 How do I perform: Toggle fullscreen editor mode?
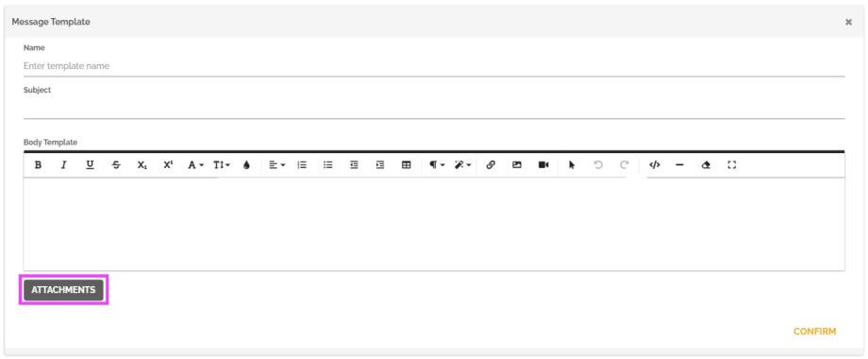point(732,164)
